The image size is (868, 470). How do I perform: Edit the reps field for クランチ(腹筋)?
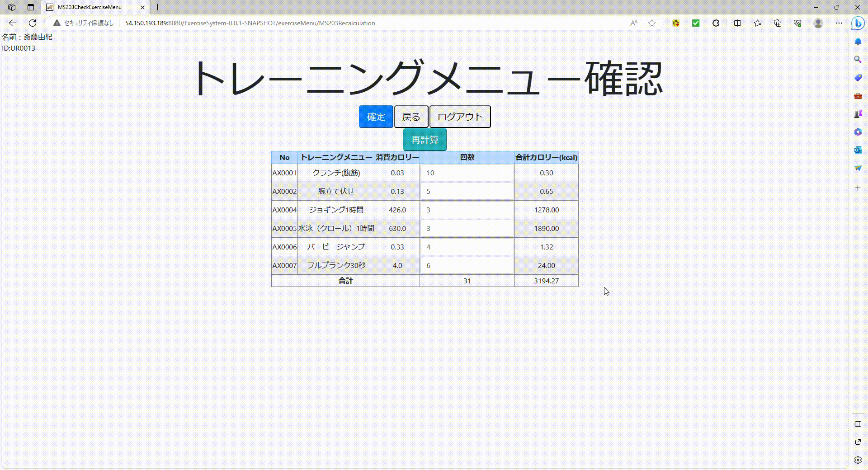[467, 173]
